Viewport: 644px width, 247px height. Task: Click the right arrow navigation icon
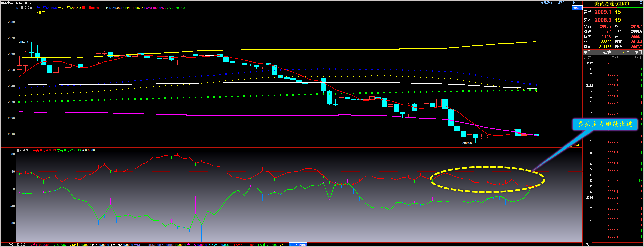(x=576, y=3)
